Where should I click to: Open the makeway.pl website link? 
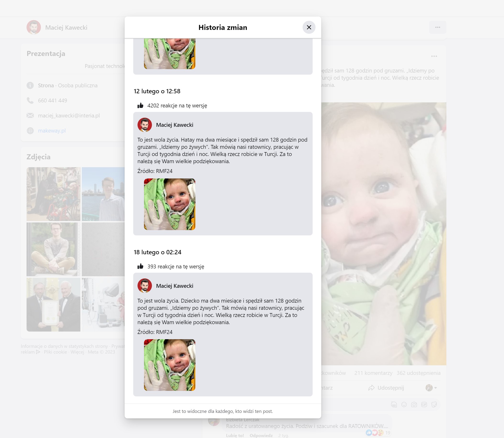(52, 131)
